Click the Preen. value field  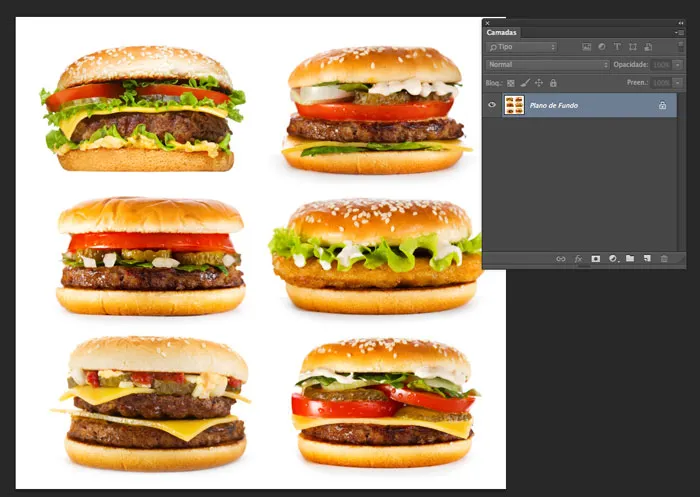[661, 83]
